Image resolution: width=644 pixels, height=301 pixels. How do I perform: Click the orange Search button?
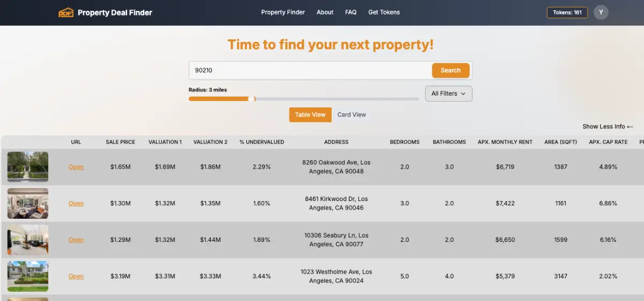click(451, 70)
